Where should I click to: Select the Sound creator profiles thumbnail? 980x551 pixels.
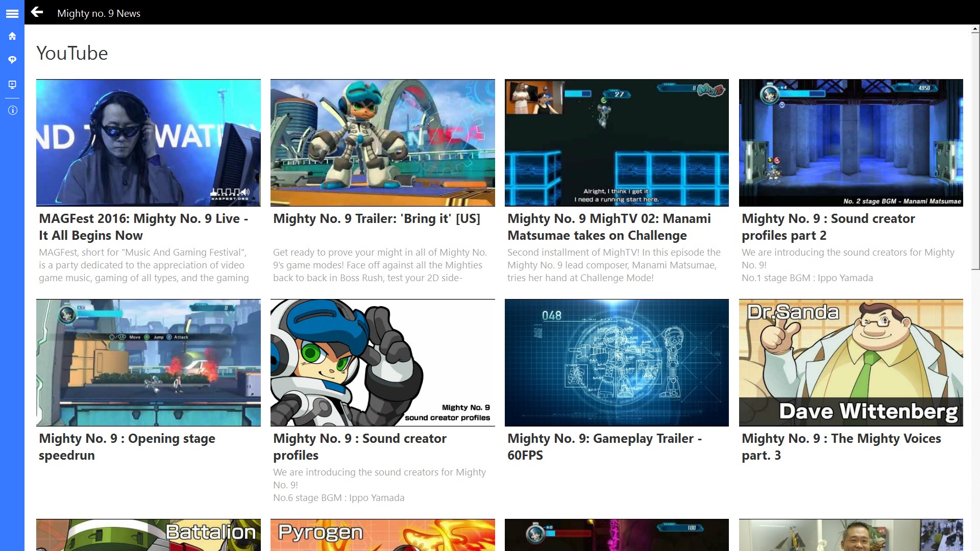(x=382, y=362)
